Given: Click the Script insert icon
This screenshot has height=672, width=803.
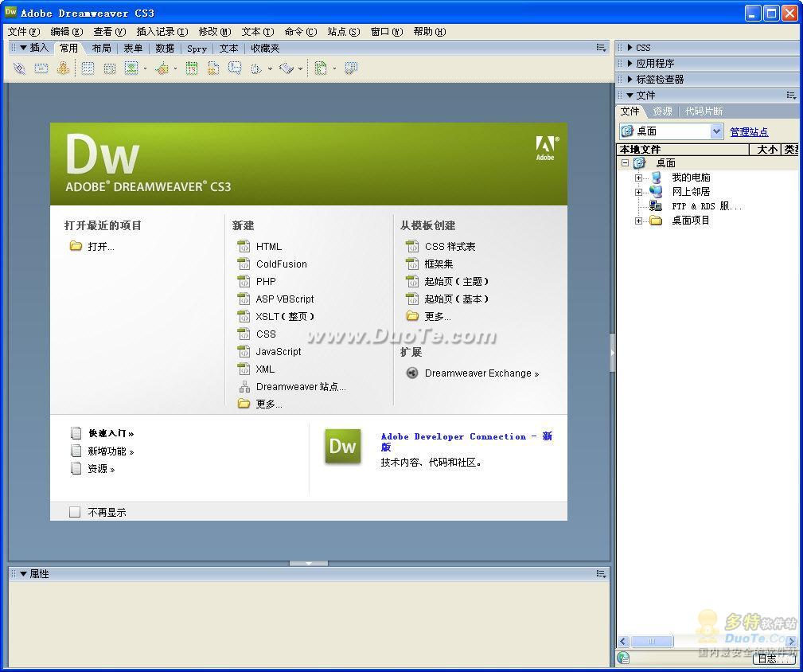Looking at the screenshot, I should point(287,68).
